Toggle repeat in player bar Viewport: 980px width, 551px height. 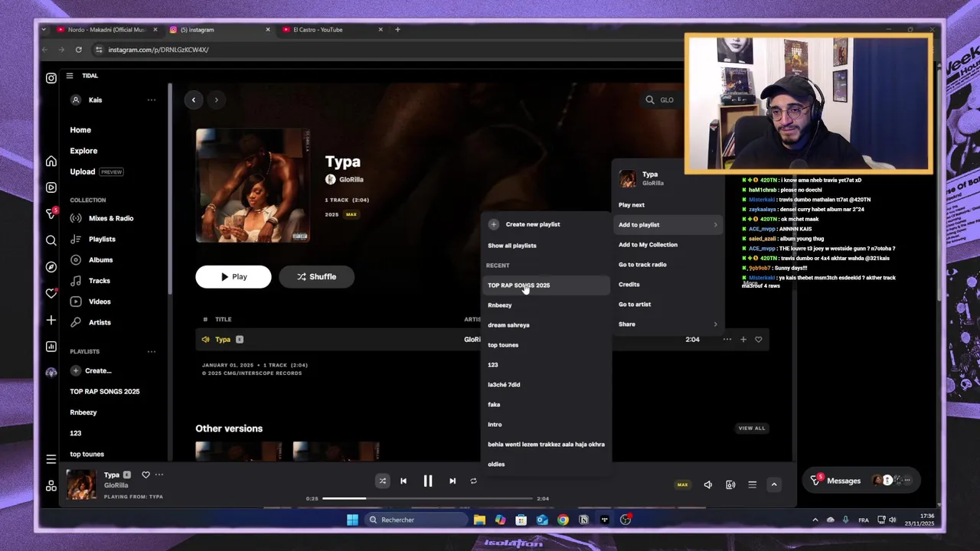coord(473,481)
